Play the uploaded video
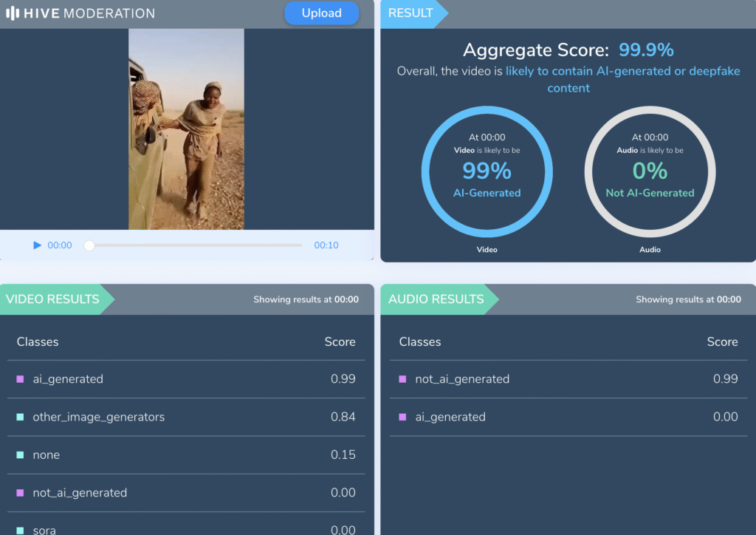The width and height of the screenshot is (756, 535). 37,245
